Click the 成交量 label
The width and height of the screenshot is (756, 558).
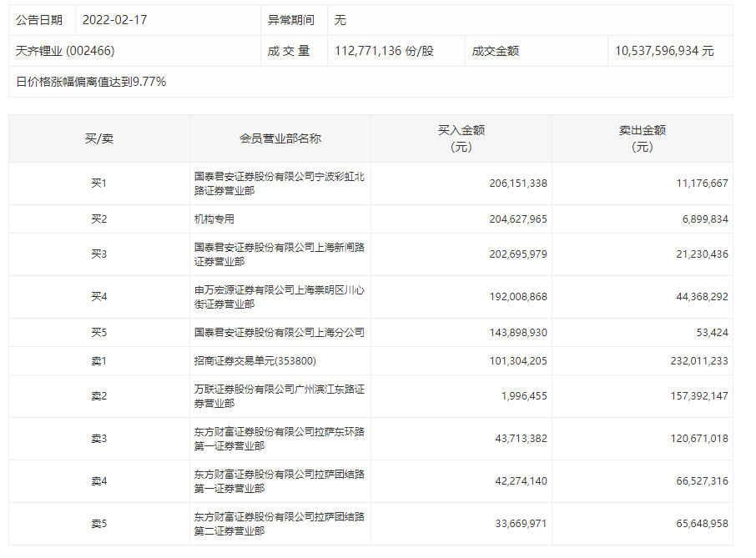[289, 51]
